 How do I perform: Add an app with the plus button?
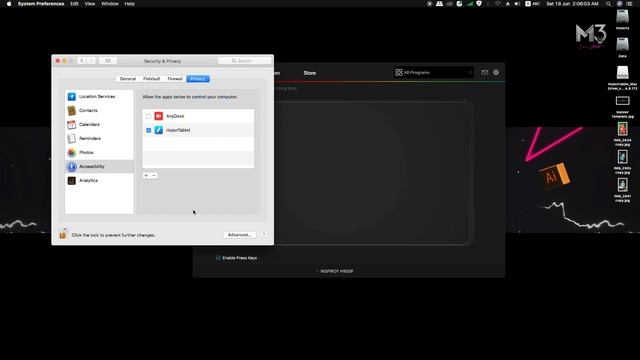[146, 176]
